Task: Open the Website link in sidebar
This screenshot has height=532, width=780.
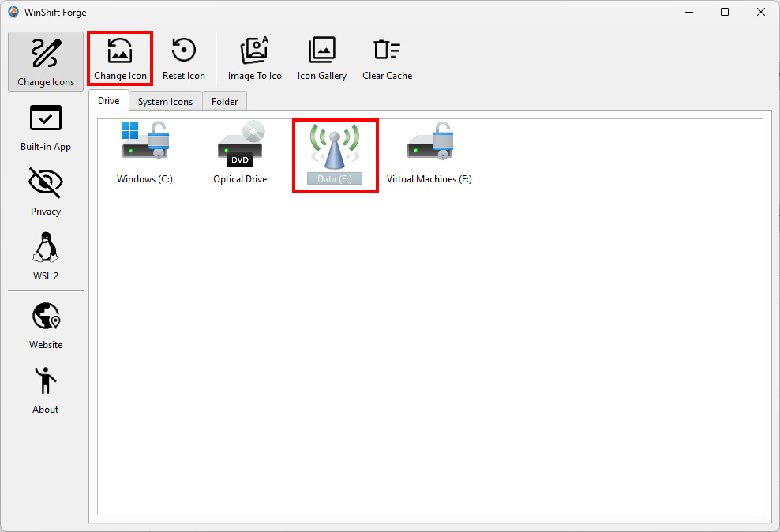Action: tap(46, 325)
